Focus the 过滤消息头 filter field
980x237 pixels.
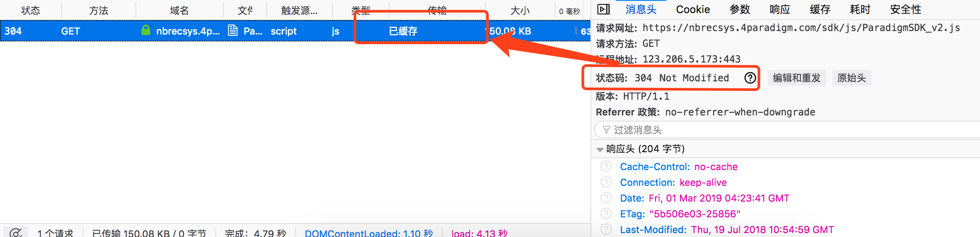pyautogui.click(x=787, y=130)
